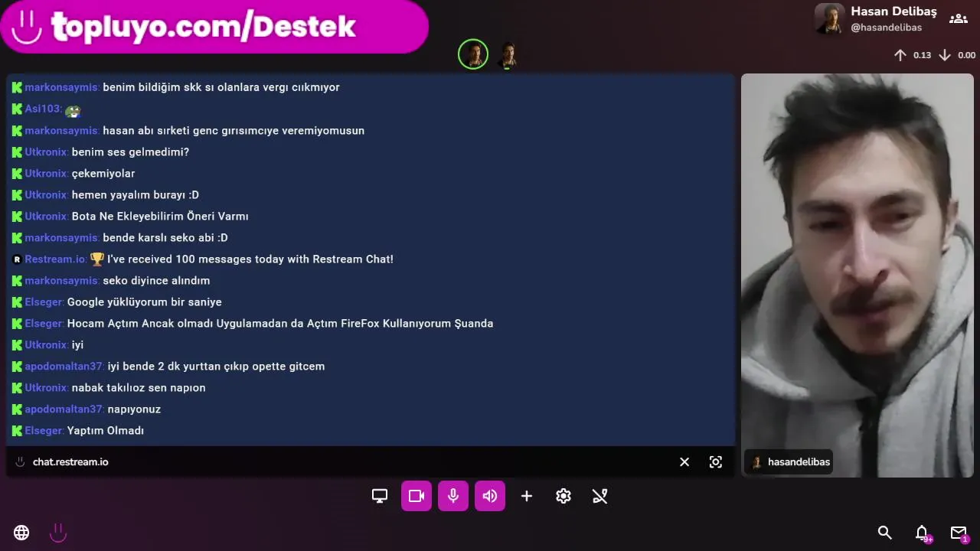Click message "seko diyince alındım"

coord(156,281)
